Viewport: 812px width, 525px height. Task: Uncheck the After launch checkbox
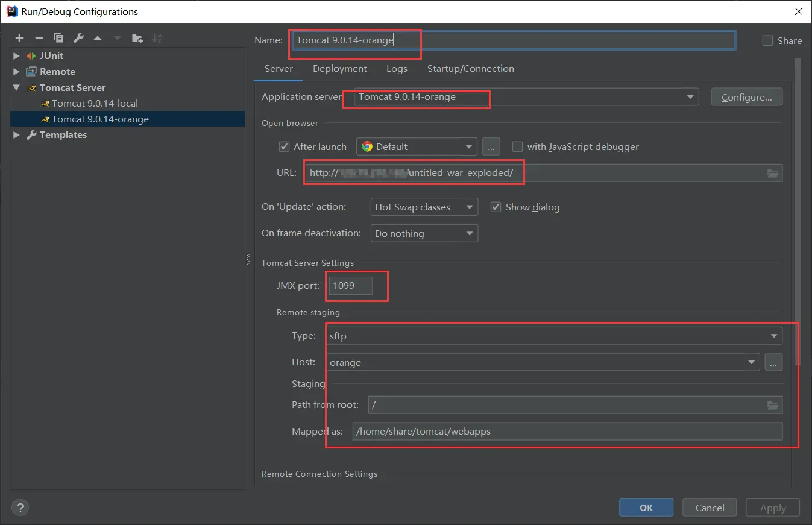285,146
